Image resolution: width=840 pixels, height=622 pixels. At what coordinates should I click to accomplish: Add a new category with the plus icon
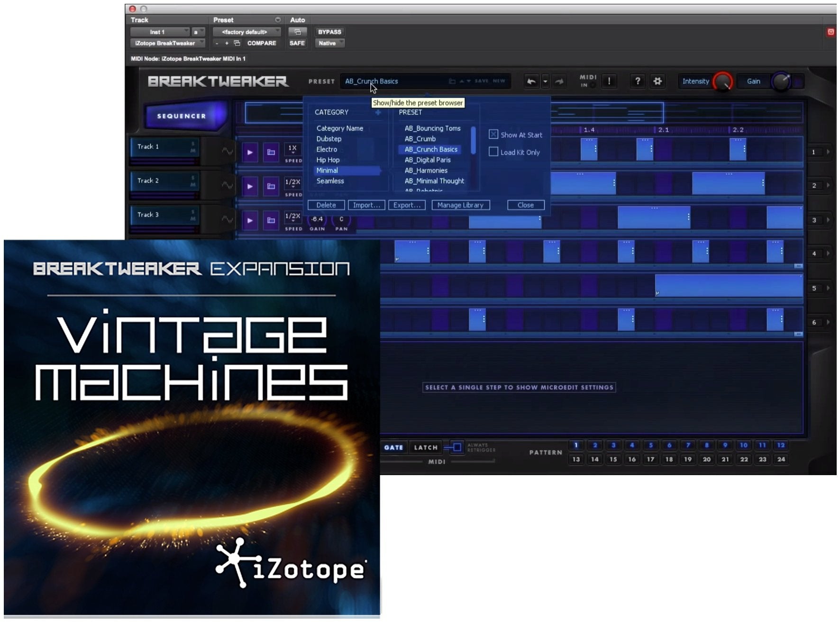[x=378, y=113]
